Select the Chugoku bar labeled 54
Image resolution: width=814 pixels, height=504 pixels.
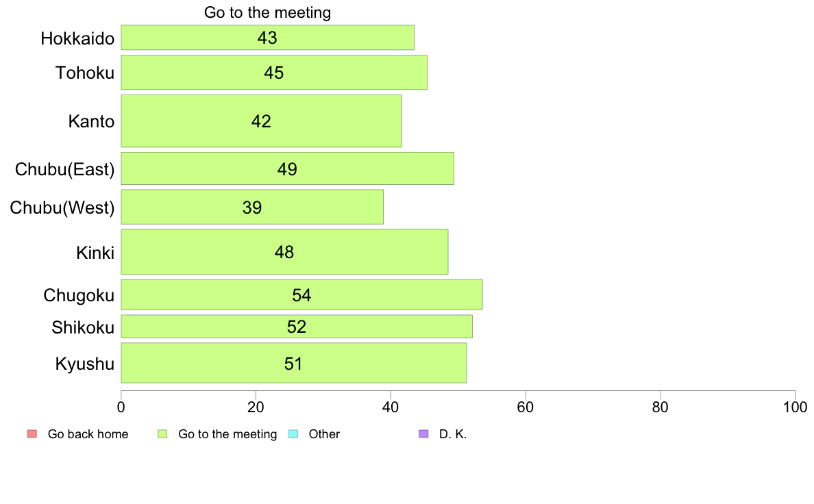point(301,295)
